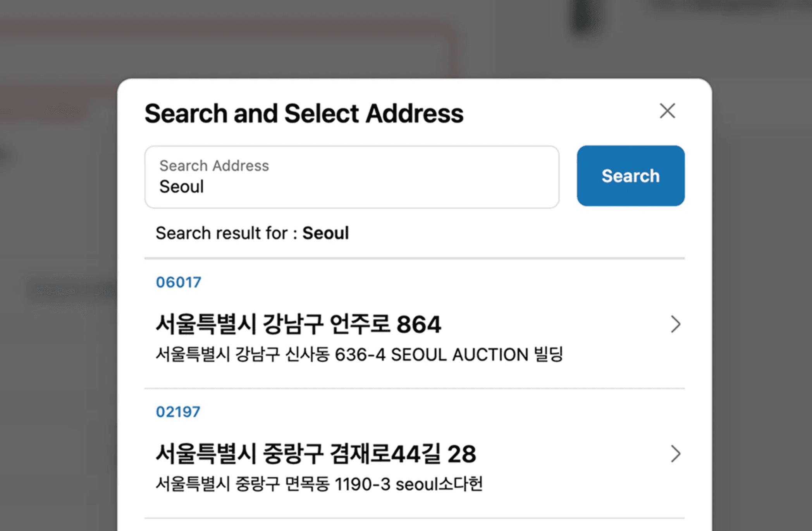The height and width of the screenshot is (531, 812).
Task: Select the postal code 06017 link
Action: (179, 282)
